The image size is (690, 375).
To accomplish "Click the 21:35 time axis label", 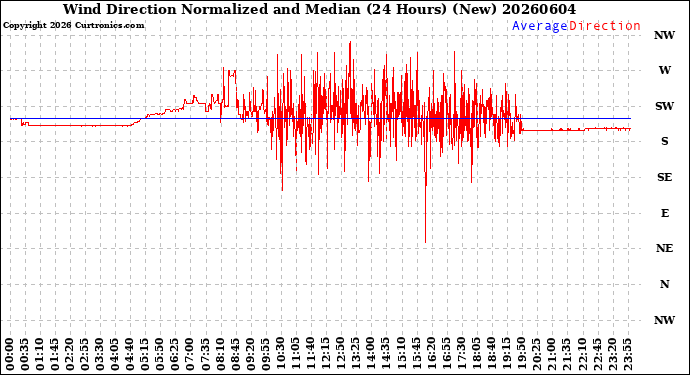I will (567, 355).
